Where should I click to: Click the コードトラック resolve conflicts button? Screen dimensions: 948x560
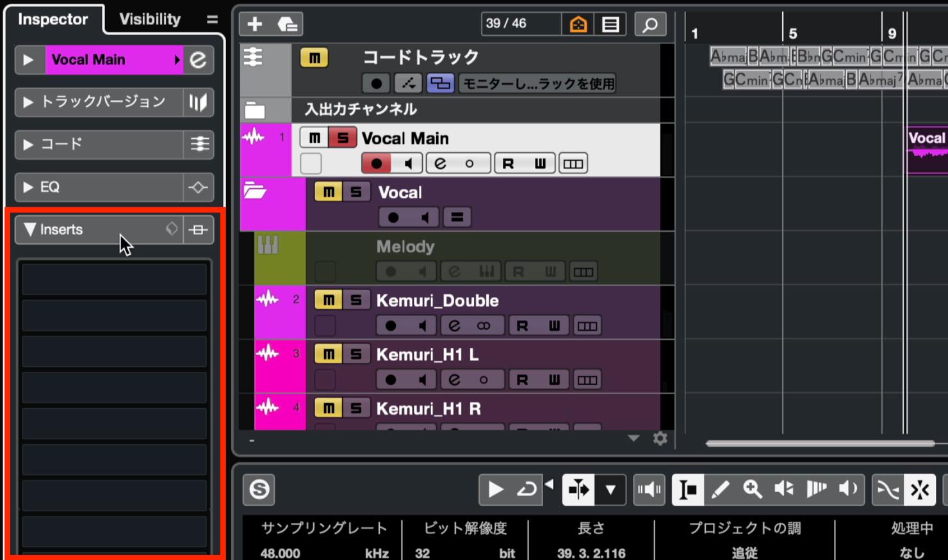tap(440, 83)
